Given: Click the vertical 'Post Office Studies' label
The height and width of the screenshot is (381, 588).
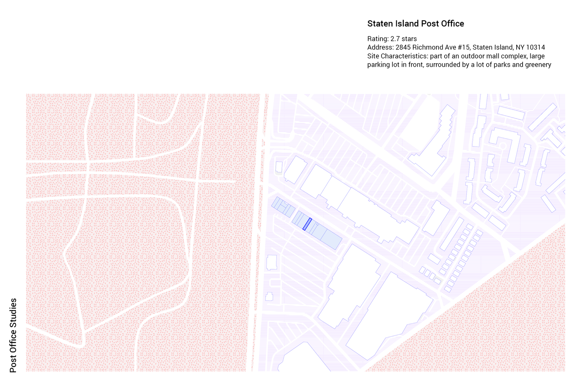Looking at the screenshot, I should (x=13, y=335).
